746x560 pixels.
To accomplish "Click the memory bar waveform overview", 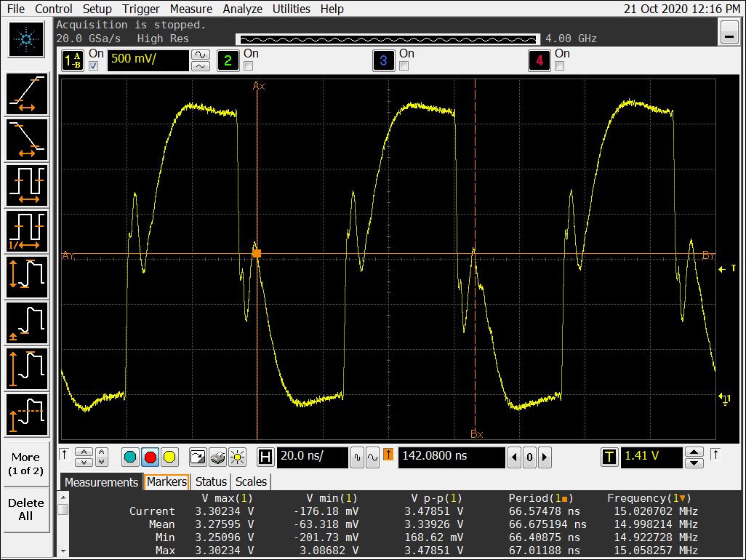I will [388, 39].
